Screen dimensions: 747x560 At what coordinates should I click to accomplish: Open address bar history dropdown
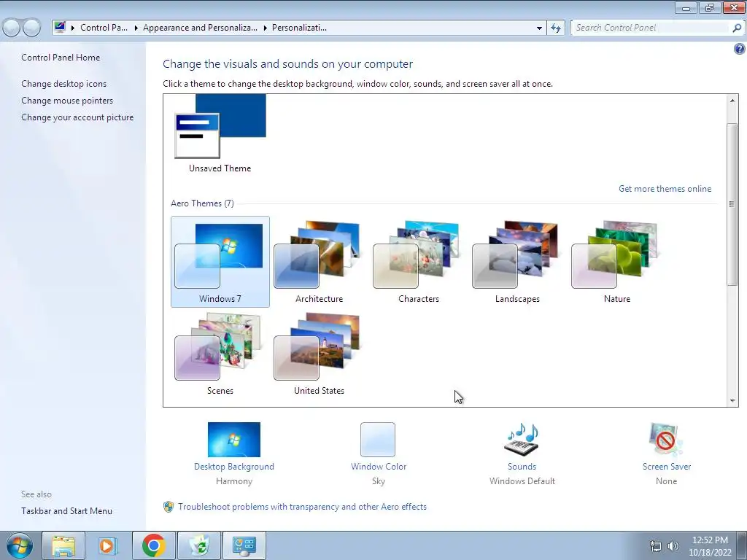coord(539,28)
